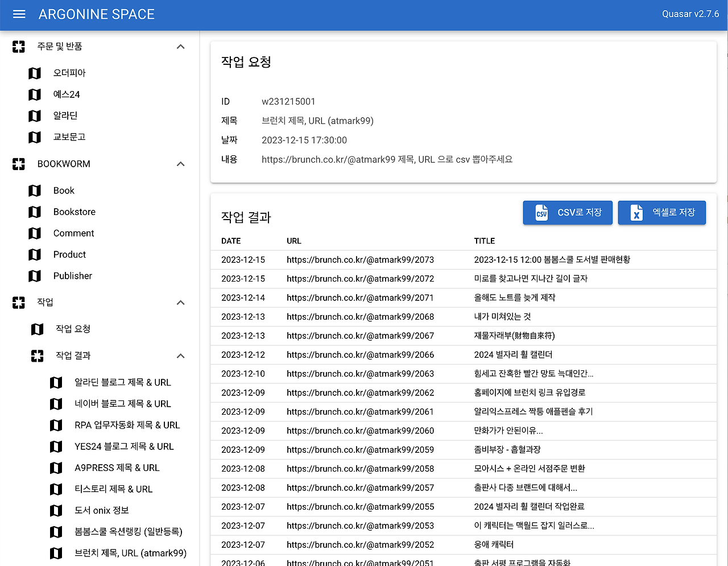
Task: Click the Quasar v2.7.6 version label
Action: coord(690,14)
